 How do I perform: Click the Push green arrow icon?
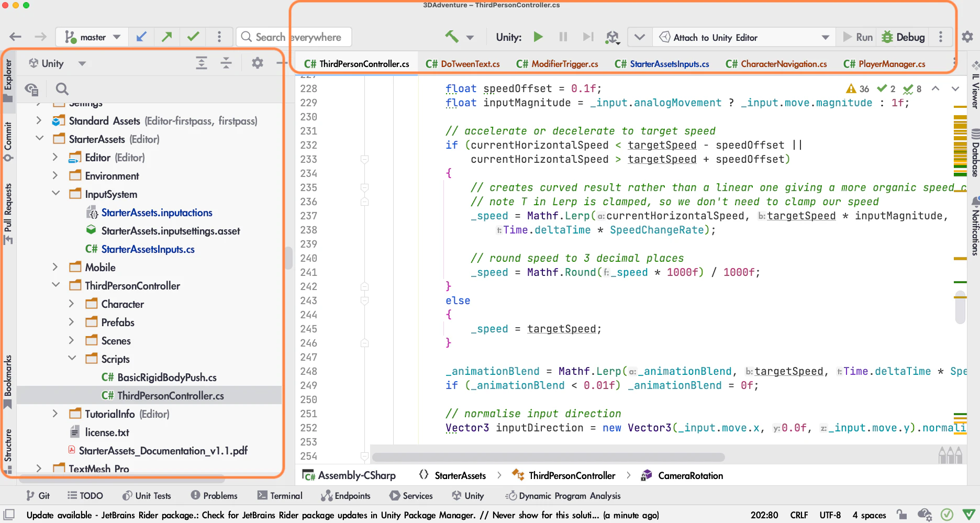(167, 37)
